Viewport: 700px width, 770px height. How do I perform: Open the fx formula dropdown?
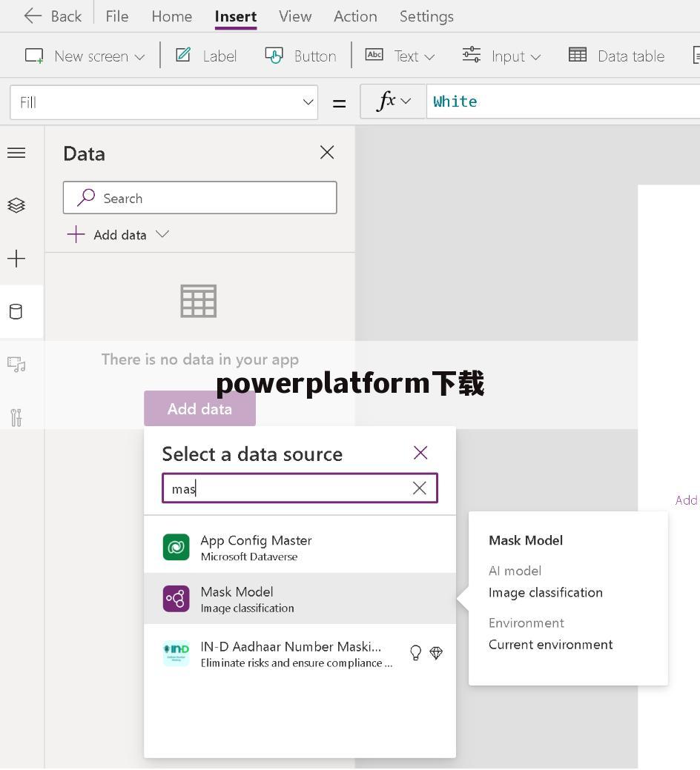point(393,102)
